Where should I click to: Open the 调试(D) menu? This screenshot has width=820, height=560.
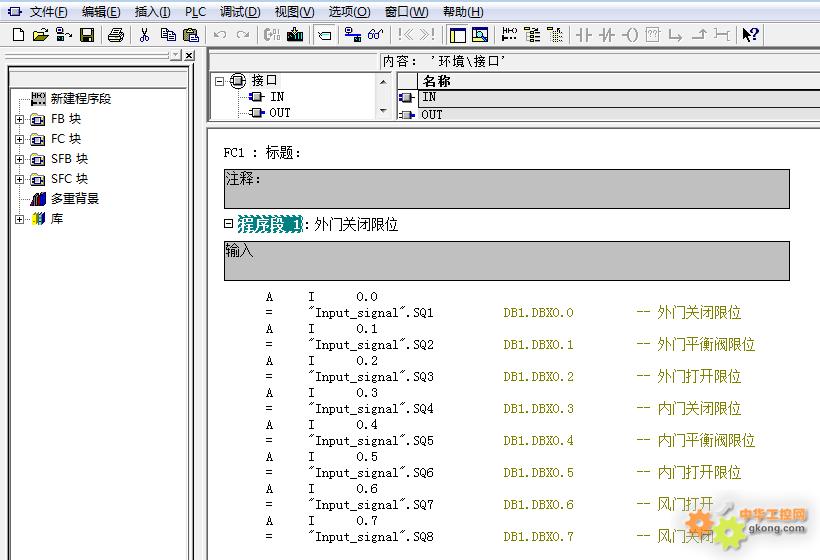click(240, 12)
